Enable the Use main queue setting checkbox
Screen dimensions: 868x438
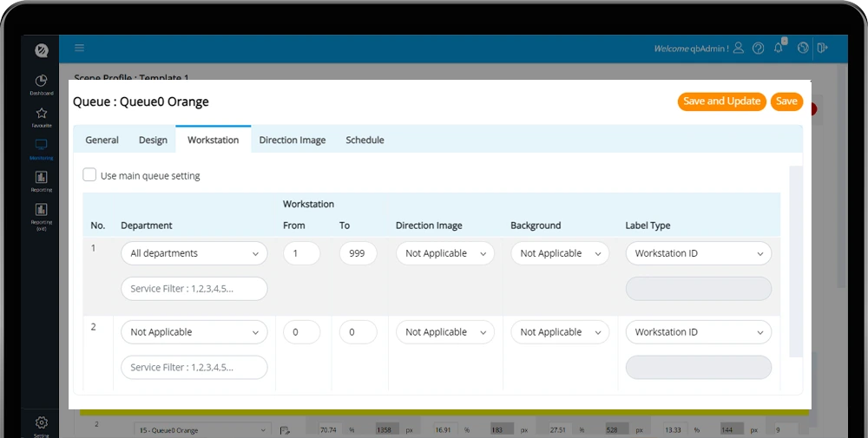pos(89,175)
